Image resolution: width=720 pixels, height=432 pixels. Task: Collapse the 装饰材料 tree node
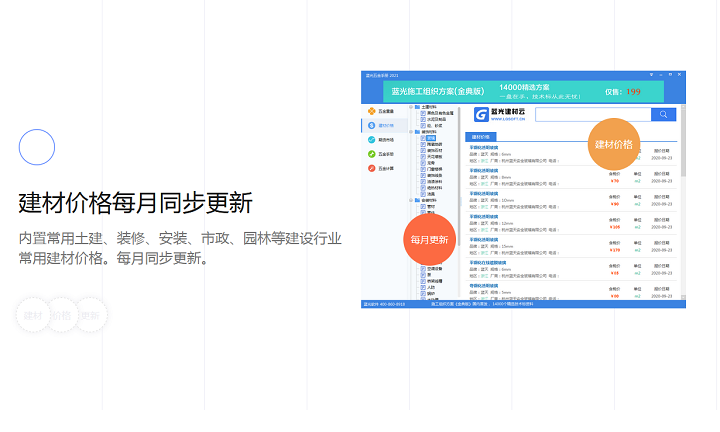[411, 131]
